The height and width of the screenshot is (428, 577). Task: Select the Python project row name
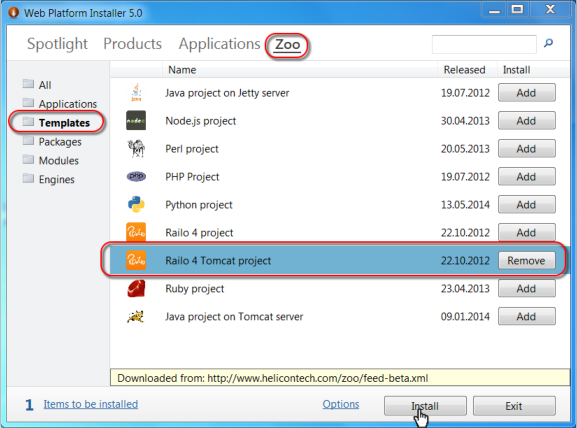[x=199, y=205]
